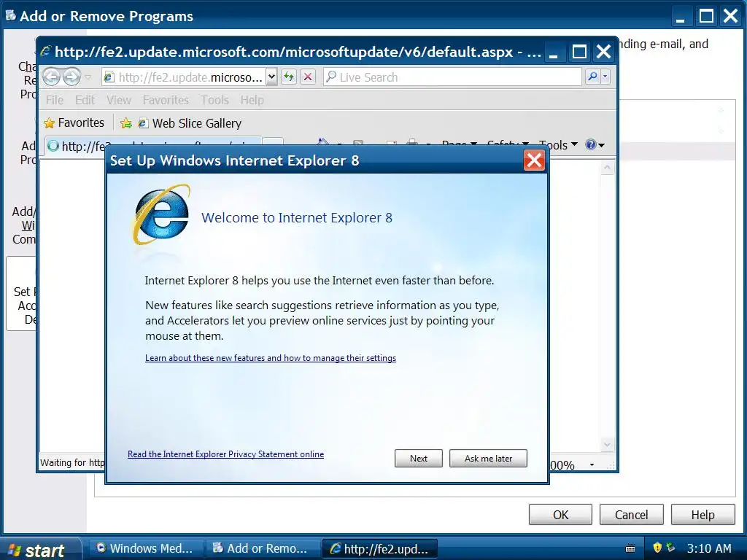Close the Internet Explorer browser window
The height and width of the screenshot is (560, 747).
point(603,52)
